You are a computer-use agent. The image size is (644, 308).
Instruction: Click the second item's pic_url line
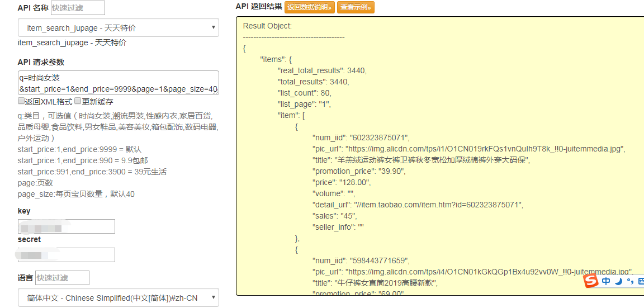[473, 272]
